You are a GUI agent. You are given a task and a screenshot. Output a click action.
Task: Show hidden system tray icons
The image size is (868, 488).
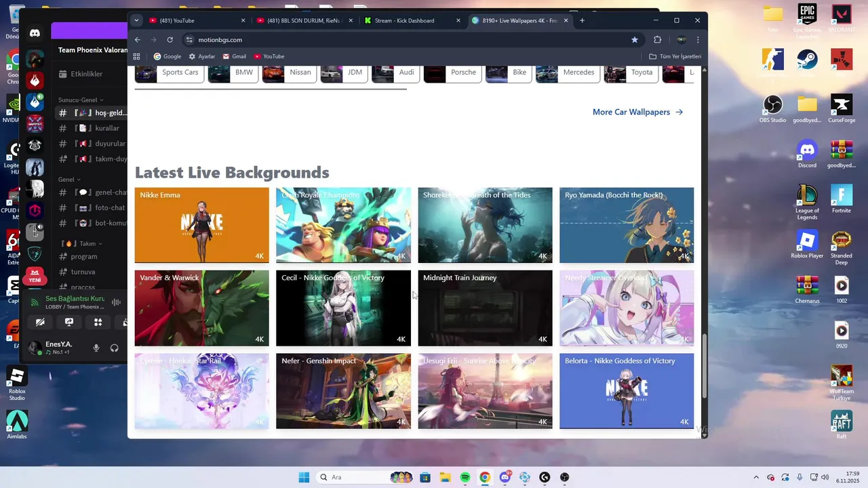click(x=756, y=477)
